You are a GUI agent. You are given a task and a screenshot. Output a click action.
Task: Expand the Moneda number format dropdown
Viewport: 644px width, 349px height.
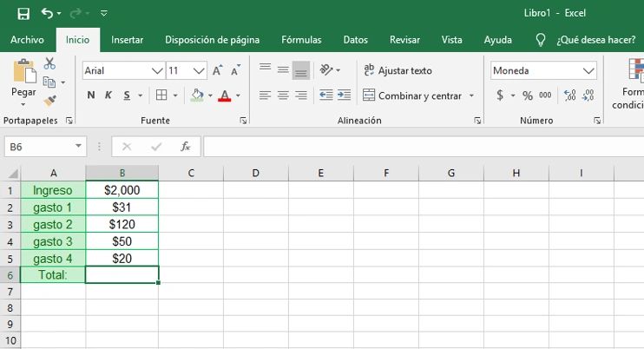coord(589,70)
